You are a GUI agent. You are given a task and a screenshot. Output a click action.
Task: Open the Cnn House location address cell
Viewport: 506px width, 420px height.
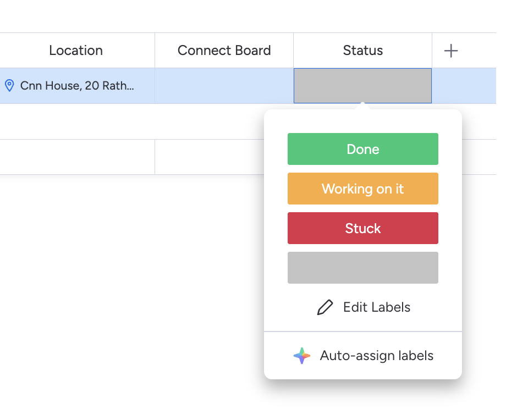77,86
